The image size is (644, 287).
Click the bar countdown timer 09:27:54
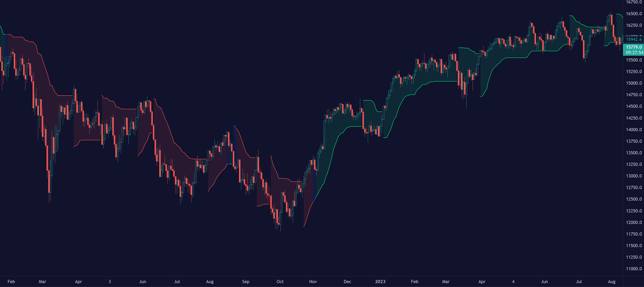(x=635, y=53)
